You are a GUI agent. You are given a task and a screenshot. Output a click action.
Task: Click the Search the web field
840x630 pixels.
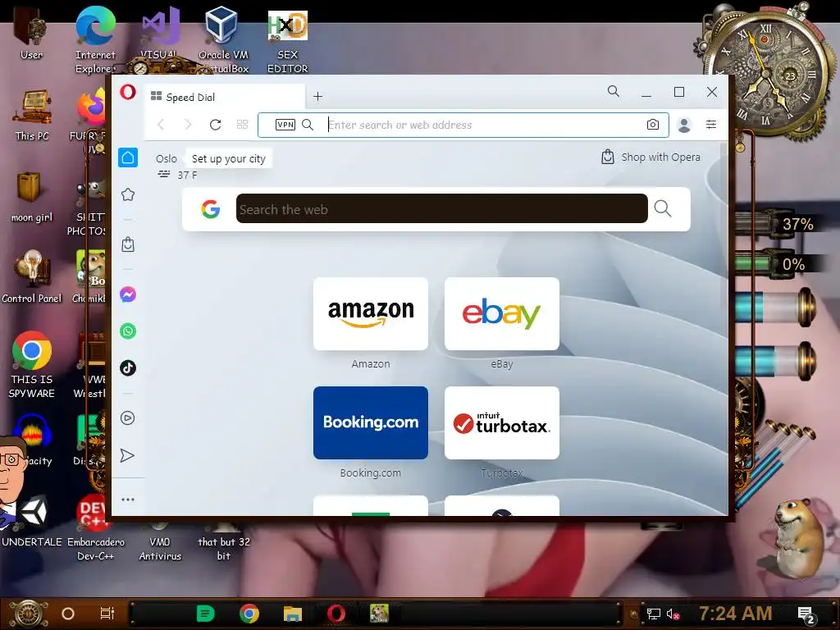pos(441,209)
